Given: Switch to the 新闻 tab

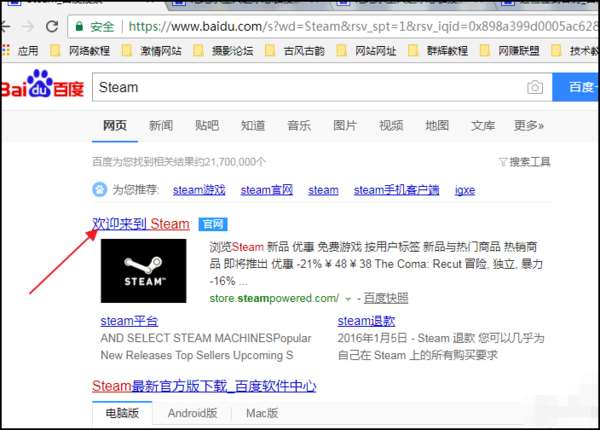Looking at the screenshot, I should pos(161,125).
